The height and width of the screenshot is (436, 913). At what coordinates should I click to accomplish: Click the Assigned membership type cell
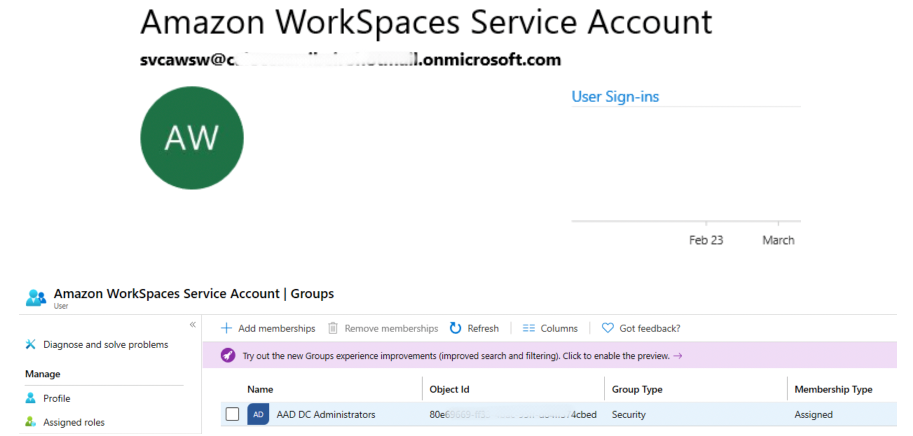(813, 414)
